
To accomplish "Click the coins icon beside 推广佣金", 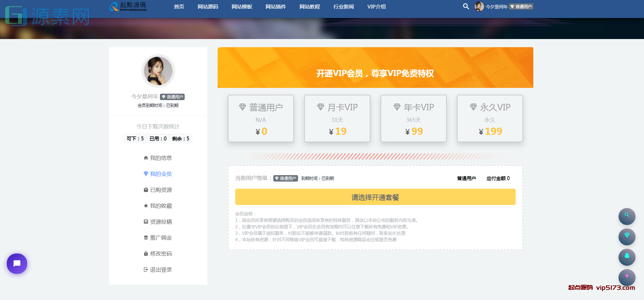I will tap(146, 238).
